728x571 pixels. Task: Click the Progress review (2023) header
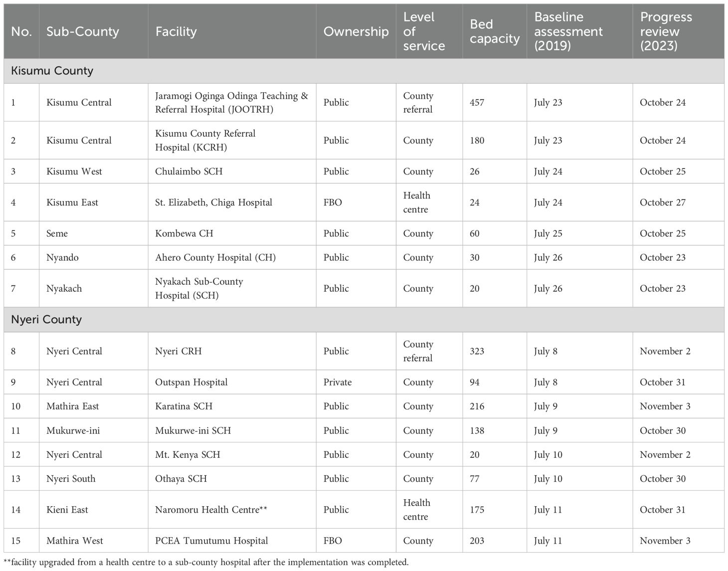tap(666, 31)
